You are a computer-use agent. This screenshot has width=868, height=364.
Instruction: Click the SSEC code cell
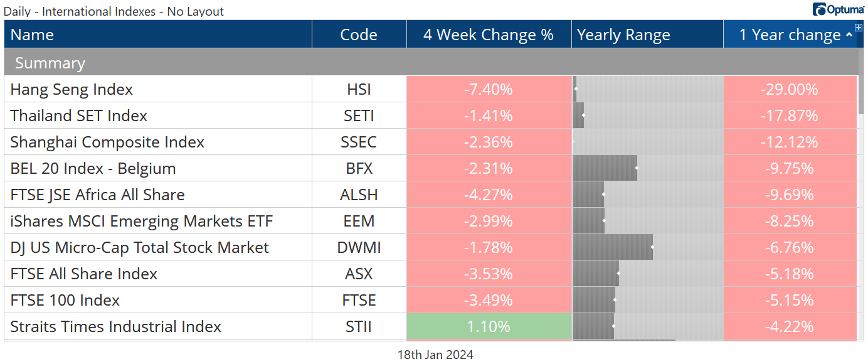point(359,142)
